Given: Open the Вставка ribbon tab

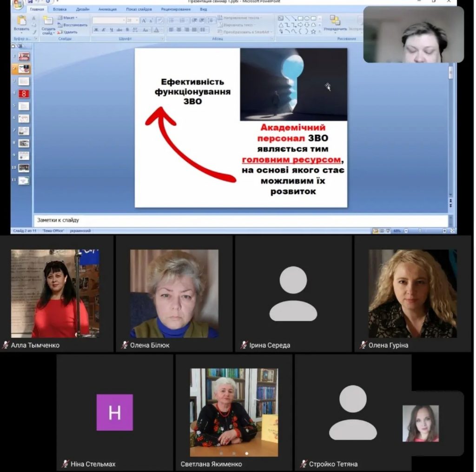Looking at the screenshot, I should (x=59, y=9).
